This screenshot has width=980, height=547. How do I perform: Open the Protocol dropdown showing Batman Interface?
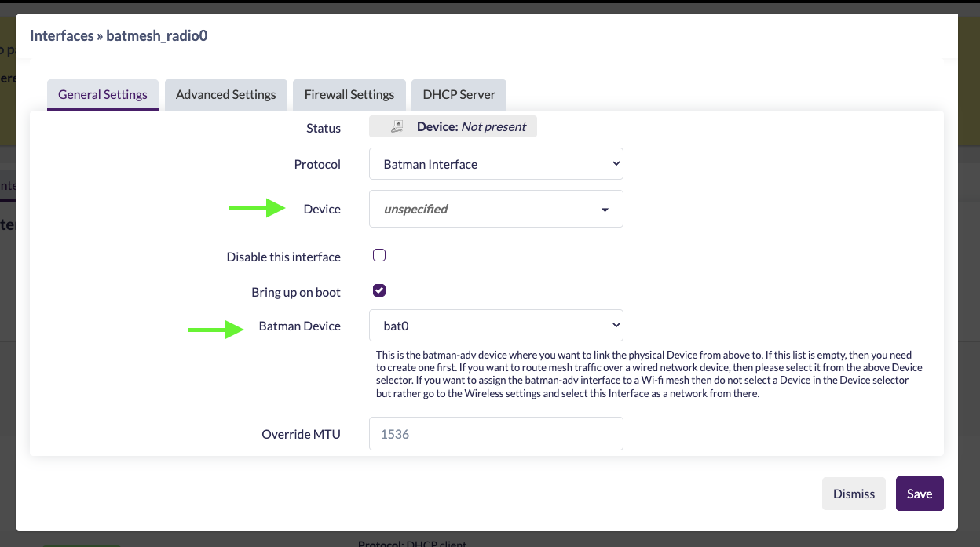[x=496, y=164]
